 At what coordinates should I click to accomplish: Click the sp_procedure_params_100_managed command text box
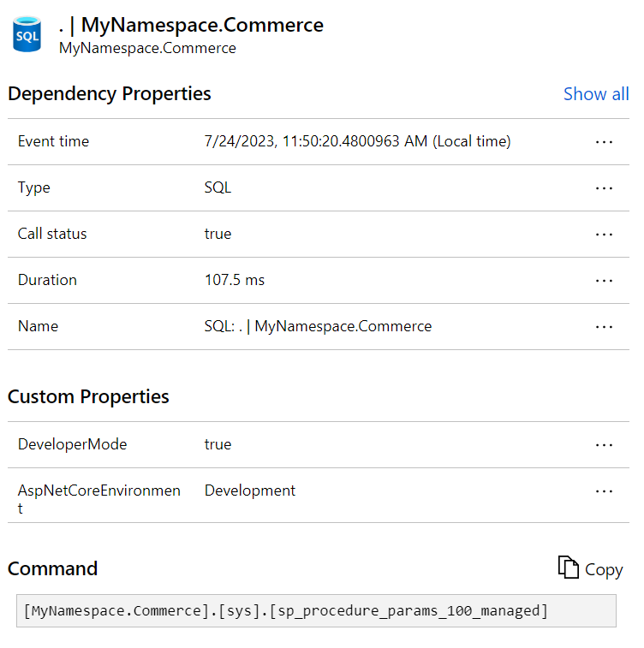[x=316, y=610]
